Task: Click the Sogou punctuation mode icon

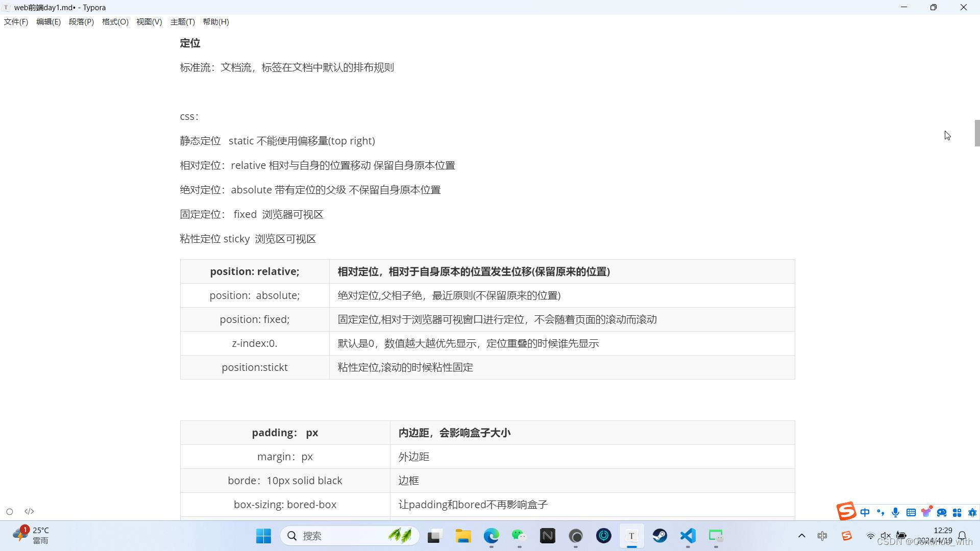Action: pyautogui.click(x=880, y=512)
